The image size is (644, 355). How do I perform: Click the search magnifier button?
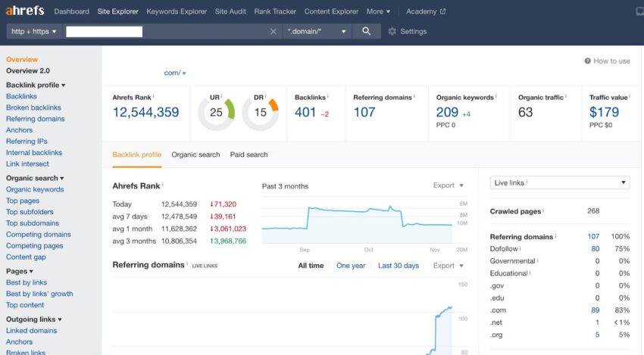[x=367, y=31]
